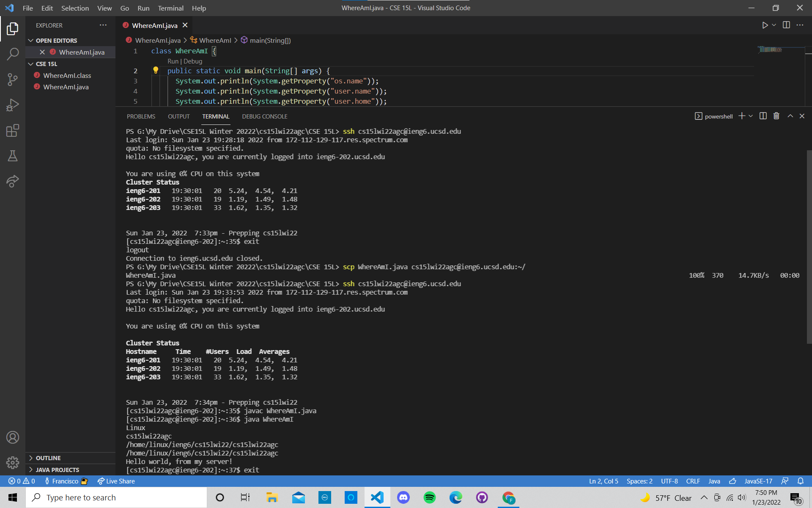The height and width of the screenshot is (508, 812).
Task: Click JavaSE-17 runtime in status bar
Action: [x=758, y=481]
